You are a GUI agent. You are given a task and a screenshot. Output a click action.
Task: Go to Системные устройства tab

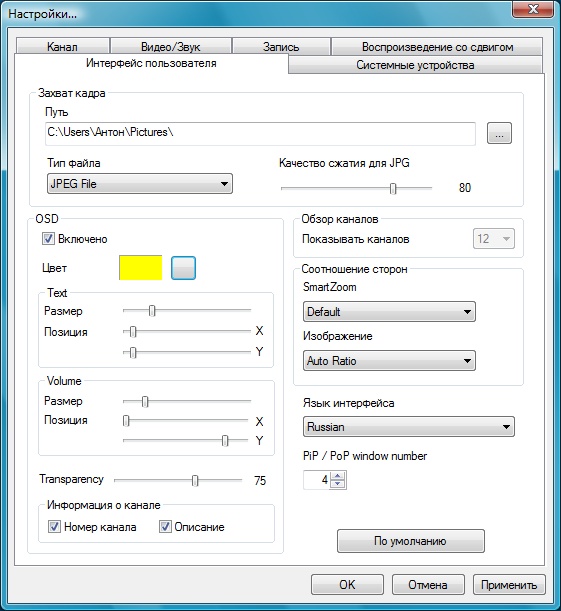(x=415, y=65)
